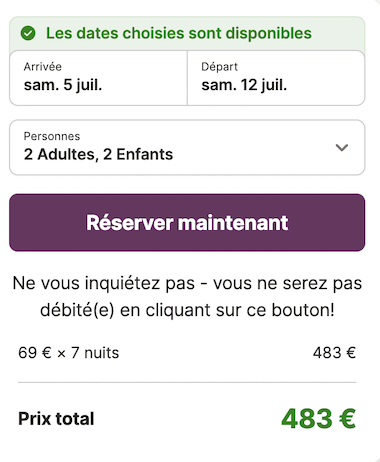This screenshot has width=380, height=462.
Task: Open the Personnes guest selector field
Action: (x=187, y=147)
